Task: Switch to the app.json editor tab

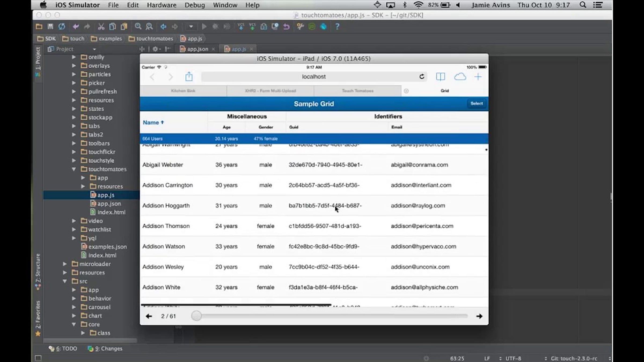Action: coord(197,49)
